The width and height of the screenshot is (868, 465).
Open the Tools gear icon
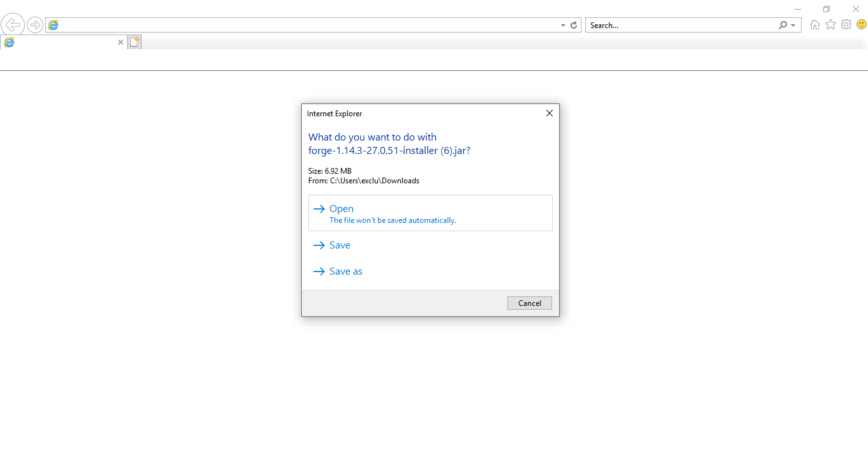tap(846, 24)
